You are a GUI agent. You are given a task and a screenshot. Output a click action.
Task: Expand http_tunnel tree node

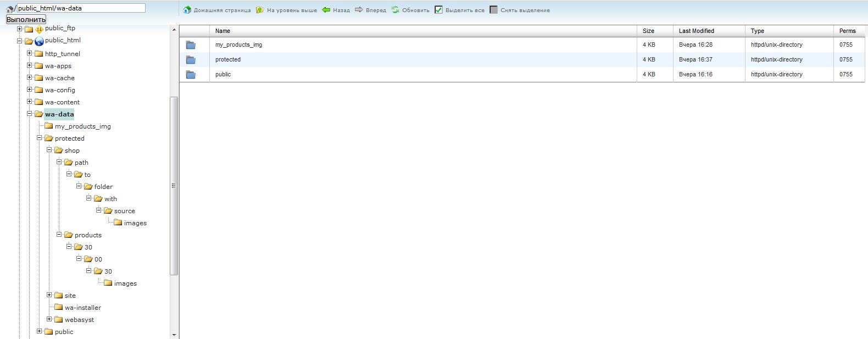pos(30,53)
